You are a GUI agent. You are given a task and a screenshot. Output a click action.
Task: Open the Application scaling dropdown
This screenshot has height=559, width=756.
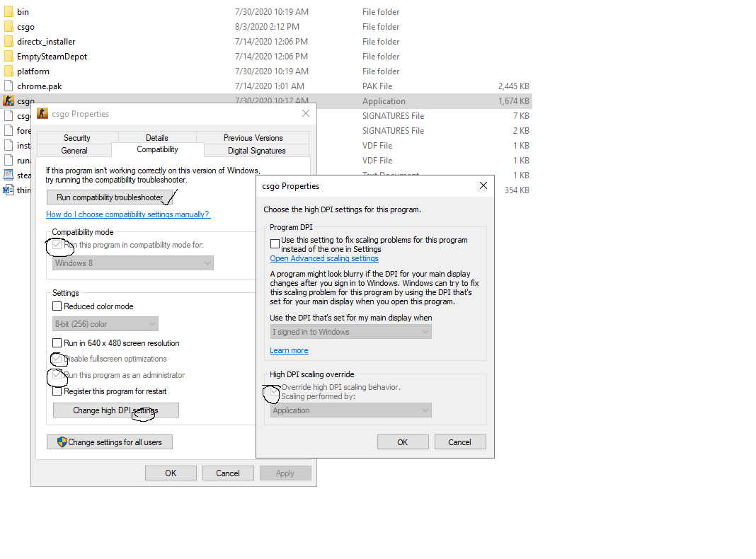click(x=350, y=410)
